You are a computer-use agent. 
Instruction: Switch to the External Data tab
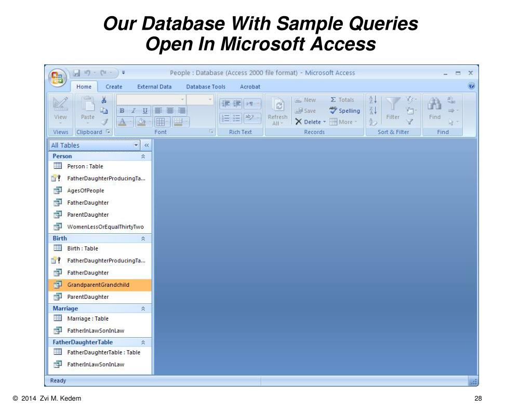pos(154,87)
